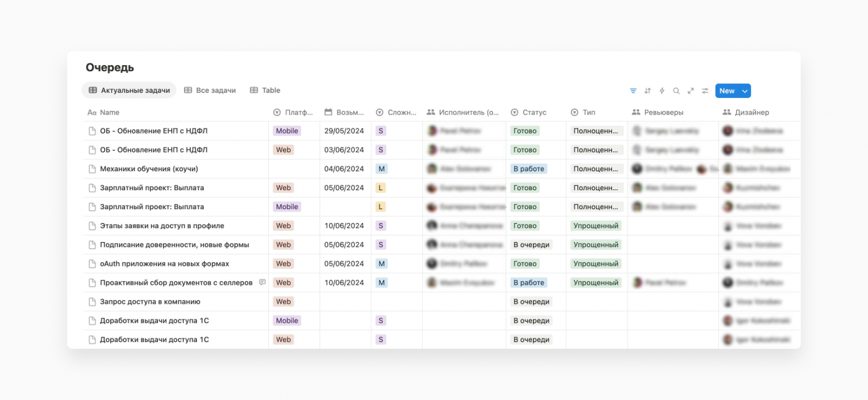Open view settings sliders icon
The image size is (868, 400).
tap(705, 91)
